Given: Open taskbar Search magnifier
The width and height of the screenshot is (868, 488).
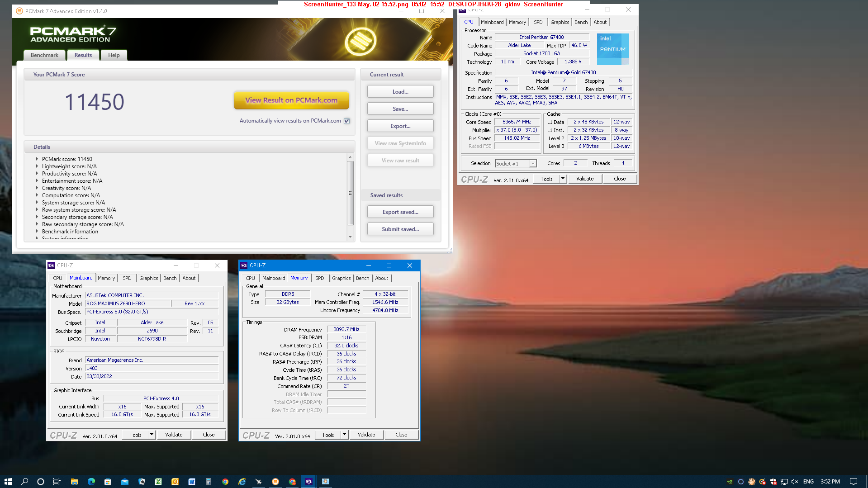Looking at the screenshot, I should pyautogui.click(x=24, y=482).
